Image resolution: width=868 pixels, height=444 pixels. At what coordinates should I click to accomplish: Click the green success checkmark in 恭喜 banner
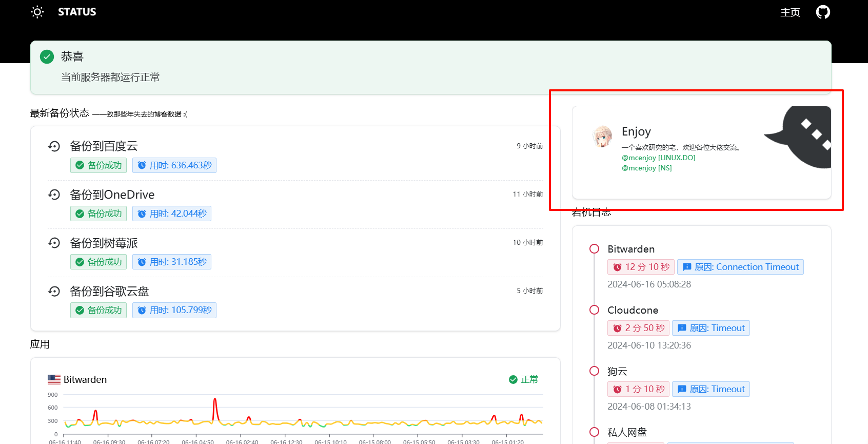pos(47,56)
